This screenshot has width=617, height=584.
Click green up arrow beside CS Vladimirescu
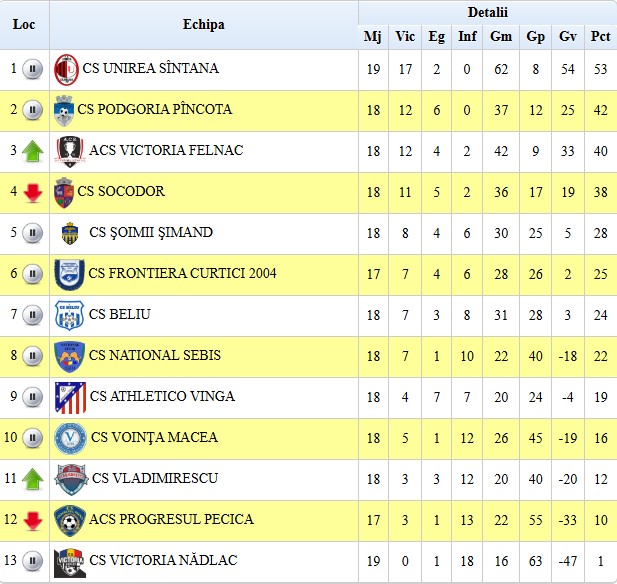click(x=33, y=479)
